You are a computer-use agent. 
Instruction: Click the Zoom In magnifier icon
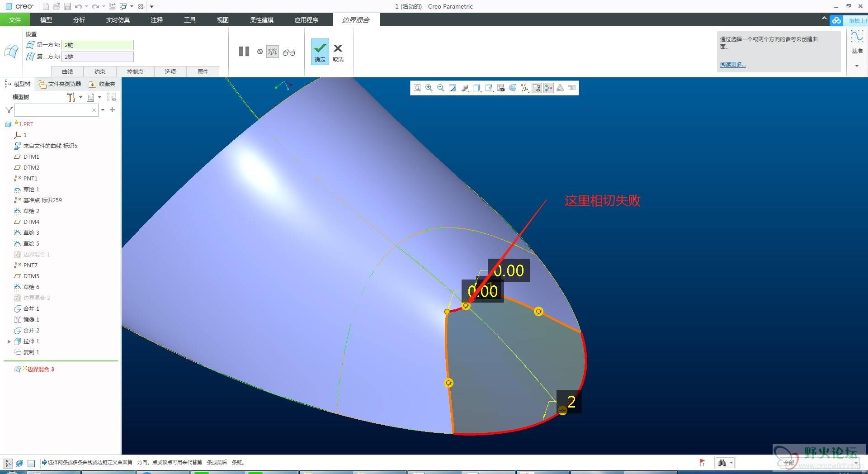[429, 88]
